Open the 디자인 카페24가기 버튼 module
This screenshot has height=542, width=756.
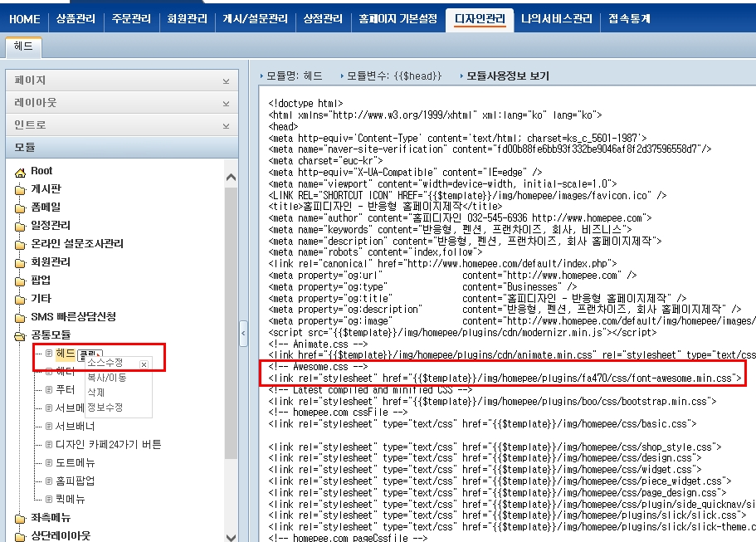[108, 445]
